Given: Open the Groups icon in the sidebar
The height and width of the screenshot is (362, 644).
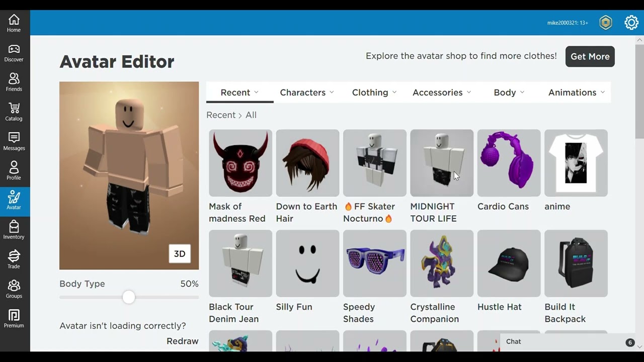Looking at the screenshot, I should coord(14,290).
